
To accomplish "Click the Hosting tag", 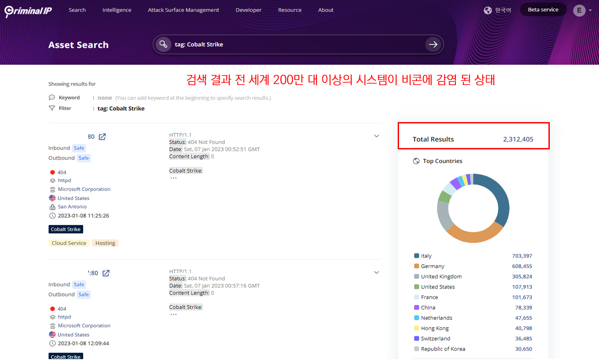I will point(105,243).
